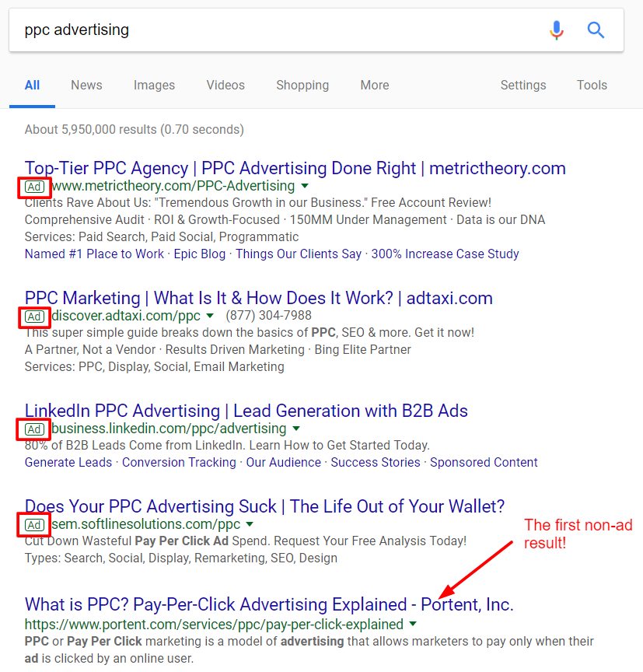Expand the dropdown arrow beside discover.adtaxi.com/ppc
Viewport: 643px width, 672px height.
(x=210, y=316)
